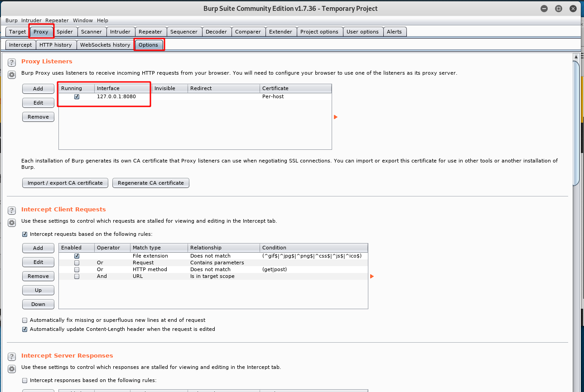Open the Intercept Server Responses gear settings

coord(11,368)
